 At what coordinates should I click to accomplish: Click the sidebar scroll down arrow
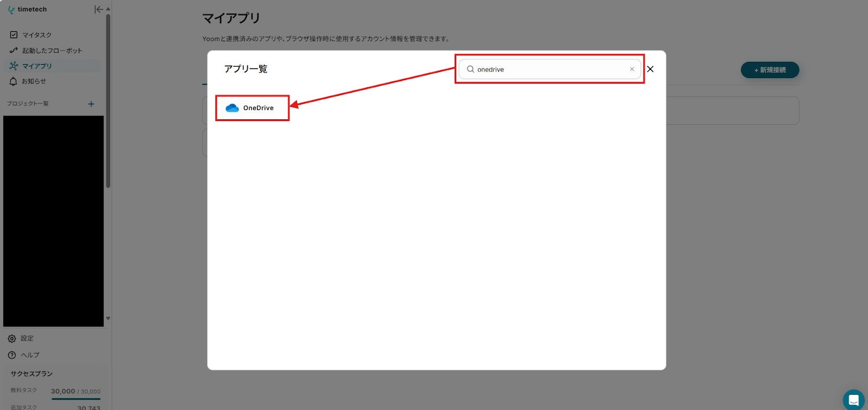(x=108, y=318)
